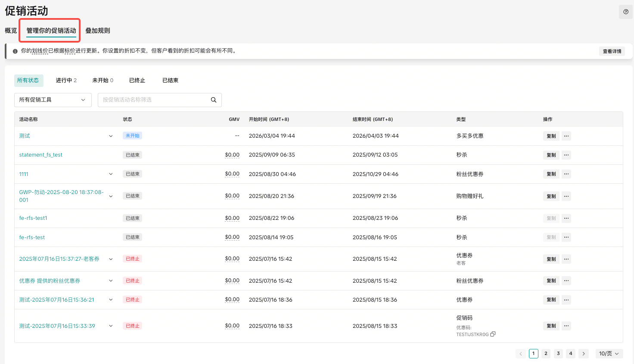Switch to 概览 tab
Screen dimensions: 634x364
[11, 31]
